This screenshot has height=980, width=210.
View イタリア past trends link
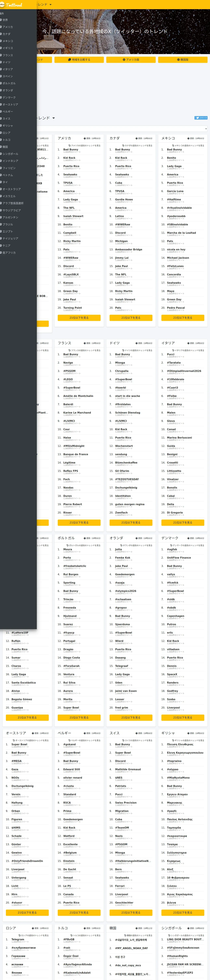188,350
